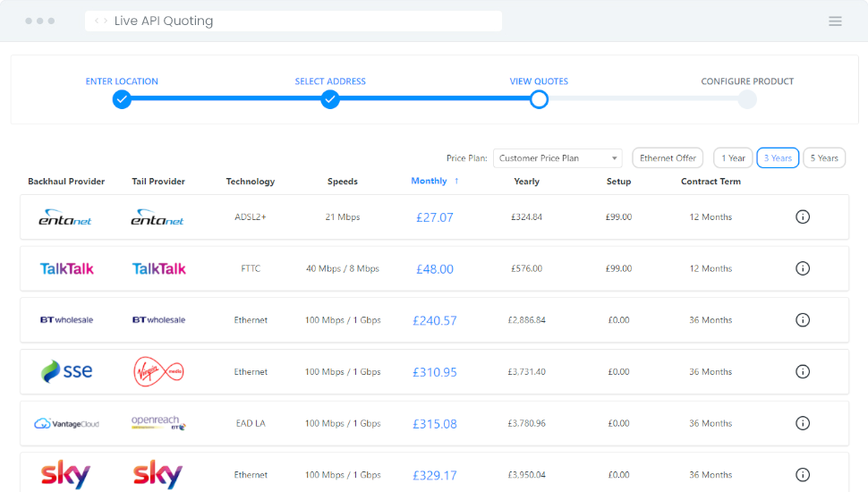This screenshot has height=492, width=868.
Task: Click the Entanet tail provider logo
Action: [x=157, y=217]
